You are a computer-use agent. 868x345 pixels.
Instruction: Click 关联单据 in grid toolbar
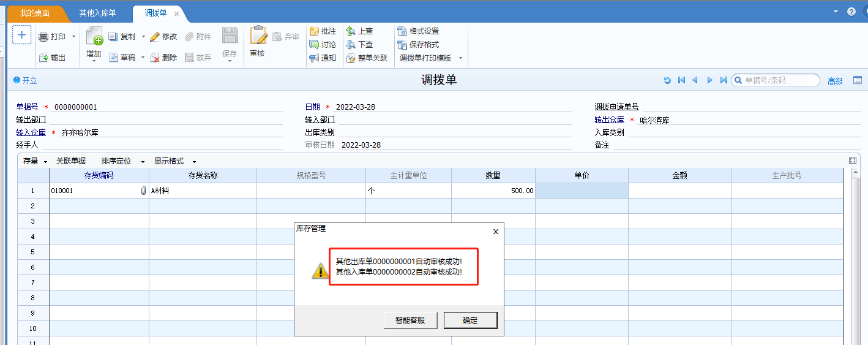(71, 161)
